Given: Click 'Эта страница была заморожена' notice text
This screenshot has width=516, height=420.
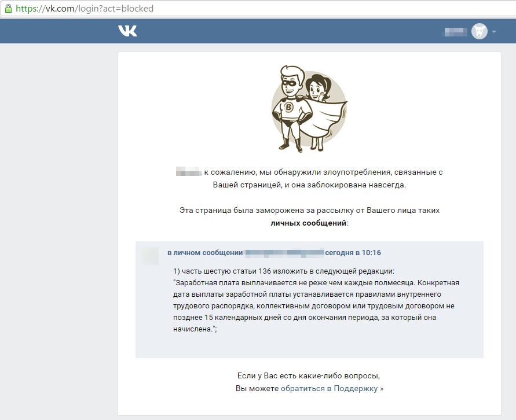Looking at the screenshot, I should pos(309,211).
